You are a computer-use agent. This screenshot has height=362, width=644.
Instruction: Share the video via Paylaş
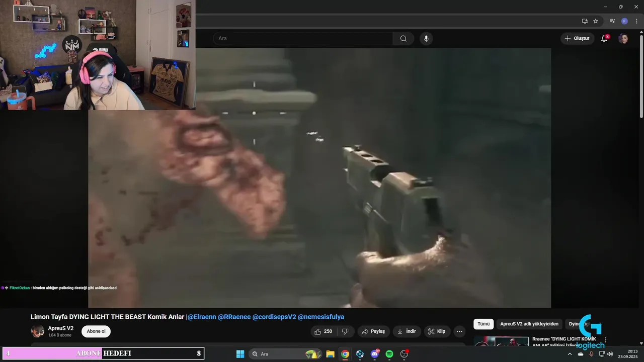pyautogui.click(x=373, y=331)
